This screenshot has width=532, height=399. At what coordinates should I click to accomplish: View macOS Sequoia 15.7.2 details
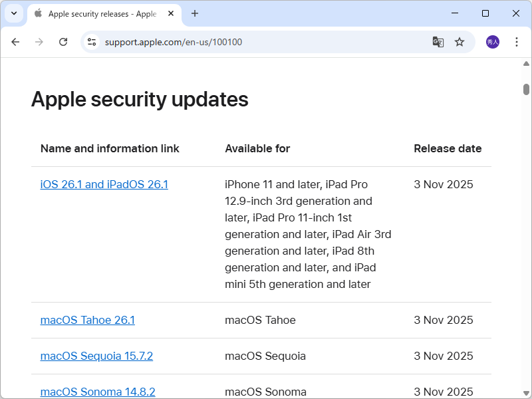click(96, 356)
